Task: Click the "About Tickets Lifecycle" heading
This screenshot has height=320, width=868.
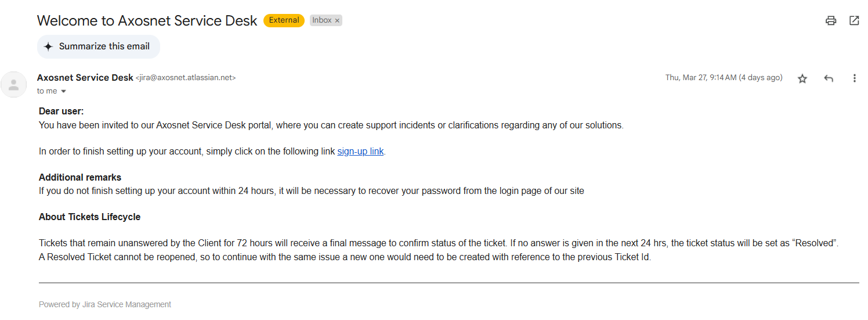Action: click(x=89, y=217)
